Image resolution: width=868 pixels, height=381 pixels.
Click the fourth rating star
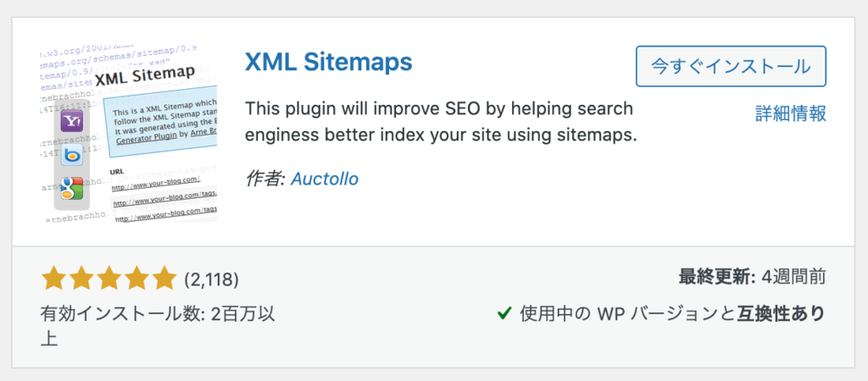tap(136, 279)
